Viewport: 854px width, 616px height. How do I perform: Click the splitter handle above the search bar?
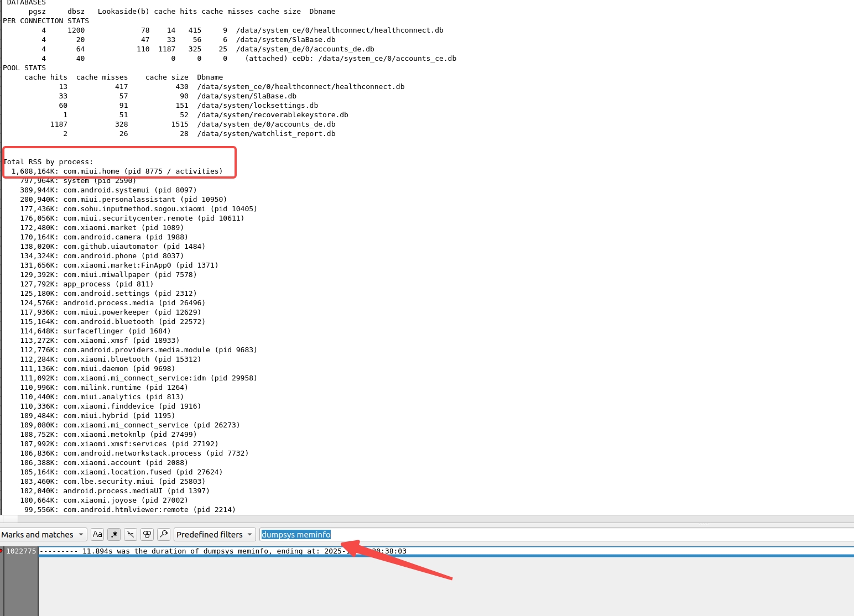(x=703, y=524)
